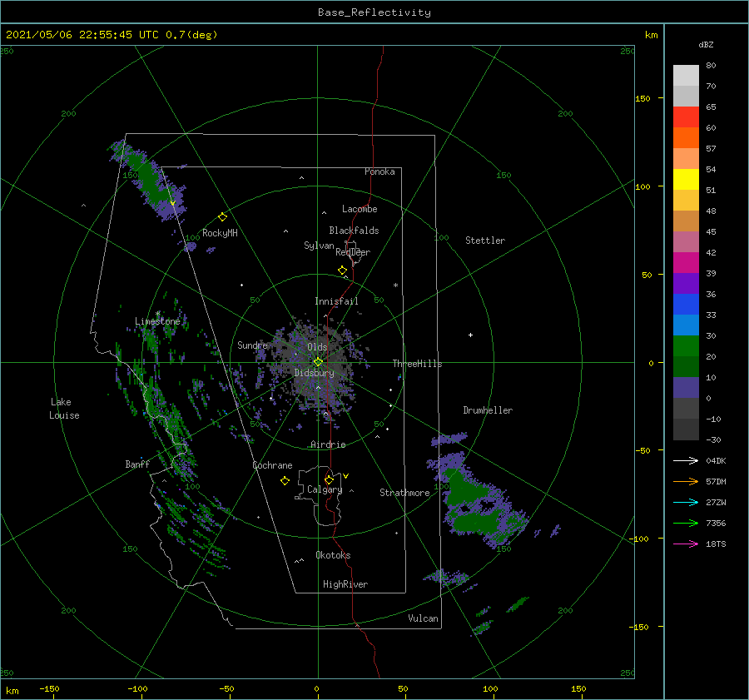The height and width of the screenshot is (700, 749).
Task: Select the yellow diamond marker southeast of Cochrane
Action: [x=285, y=481]
